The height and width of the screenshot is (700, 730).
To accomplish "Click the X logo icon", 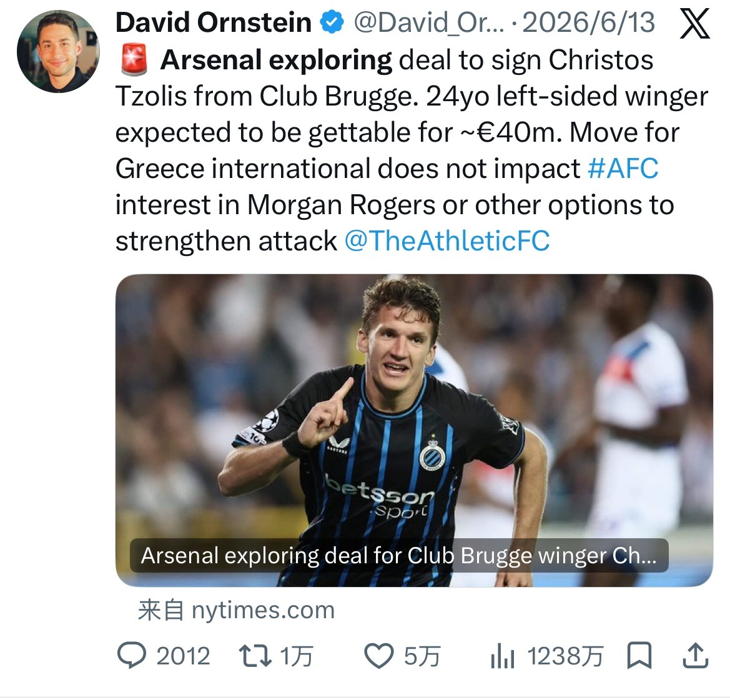I will [695, 23].
